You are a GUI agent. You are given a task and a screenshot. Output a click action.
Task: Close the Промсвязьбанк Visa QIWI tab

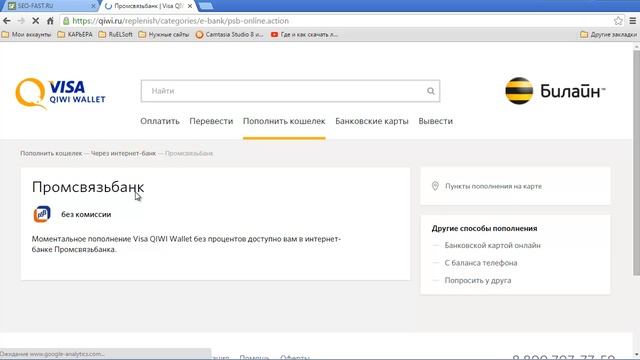point(190,6)
